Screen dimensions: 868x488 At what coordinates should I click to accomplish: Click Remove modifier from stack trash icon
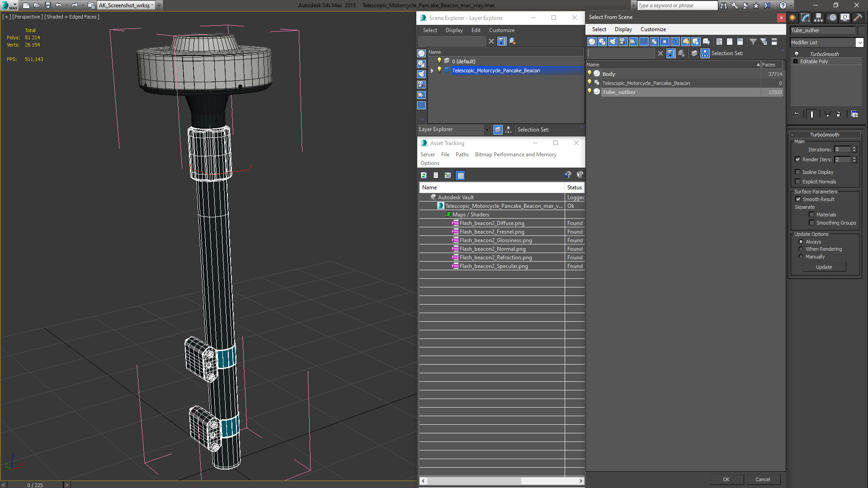[838, 114]
